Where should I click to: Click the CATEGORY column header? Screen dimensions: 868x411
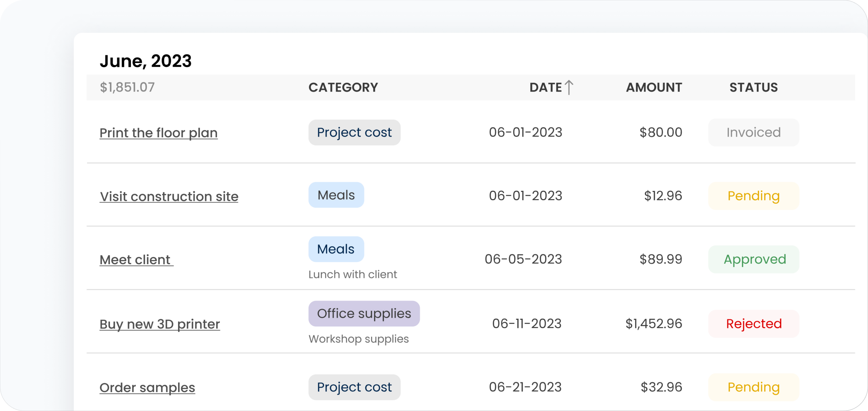coord(343,87)
